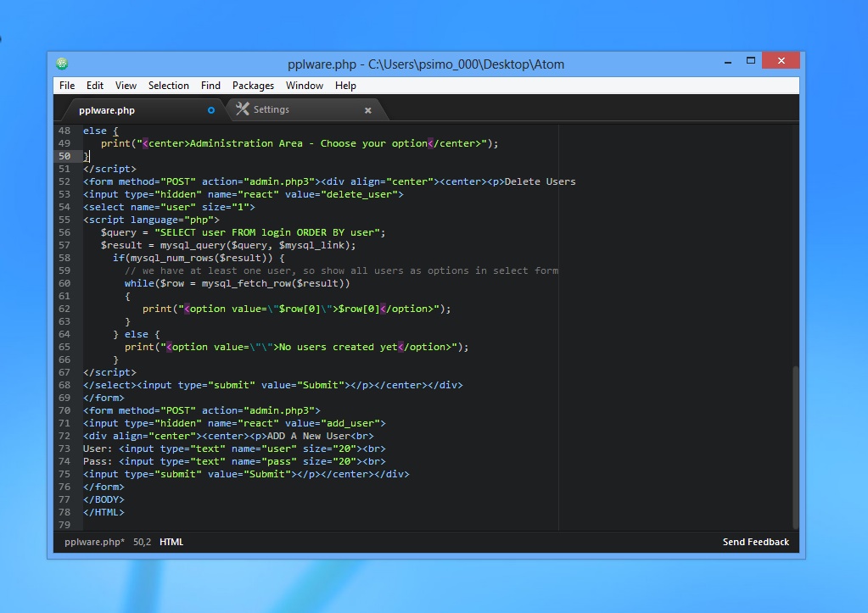
Task: Click line number 62 in the gutter
Action: click(64, 309)
